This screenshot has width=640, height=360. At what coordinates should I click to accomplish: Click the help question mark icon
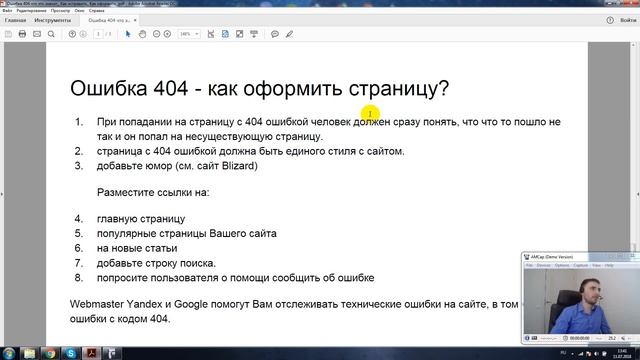pyautogui.click(x=610, y=20)
